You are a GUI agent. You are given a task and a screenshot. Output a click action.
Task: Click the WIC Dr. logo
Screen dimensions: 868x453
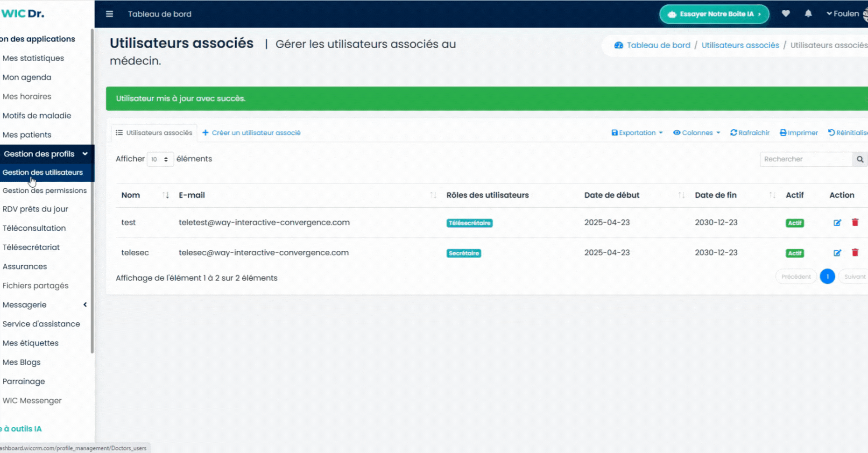(23, 14)
